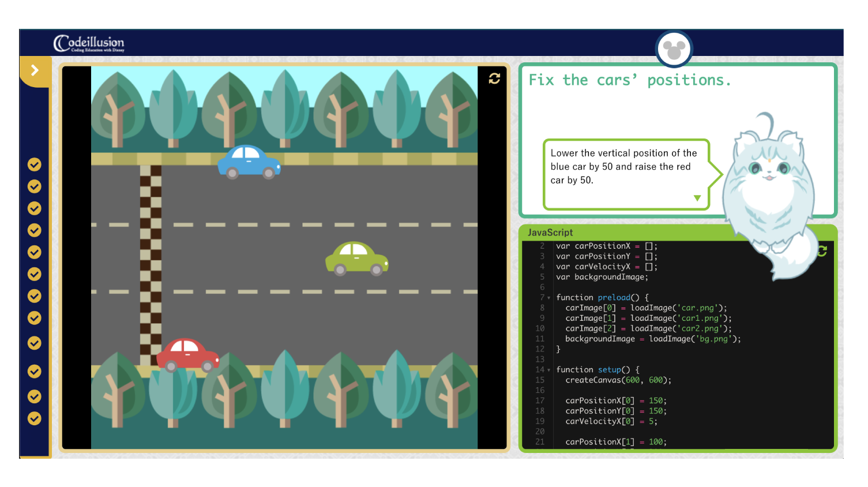Viewport: 868px width, 487px height.
Task: Click the "carImage[1] = loadImage('car1.png');" line
Action: pos(648,319)
